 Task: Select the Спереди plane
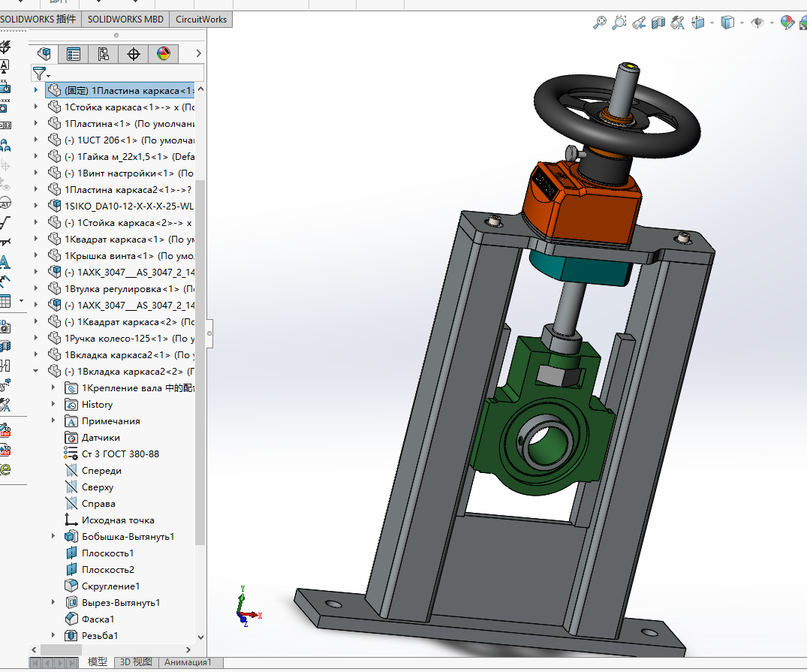tap(94, 471)
